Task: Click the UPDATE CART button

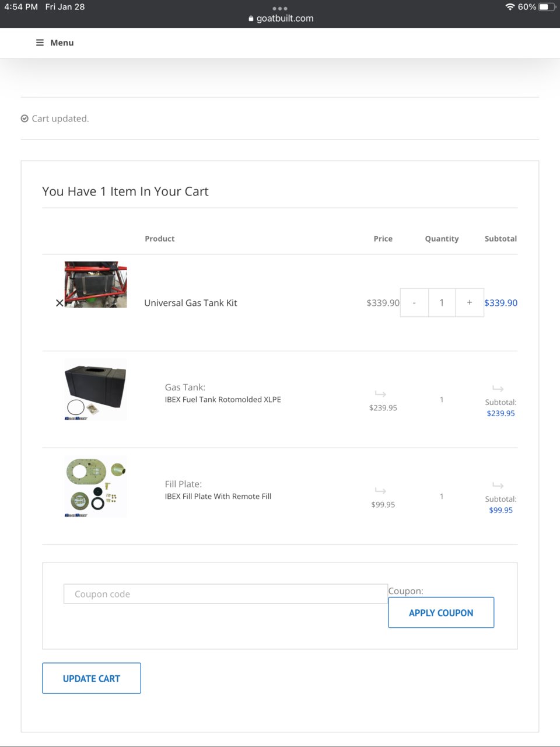Action: pyautogui.click(x=92, y=678)
